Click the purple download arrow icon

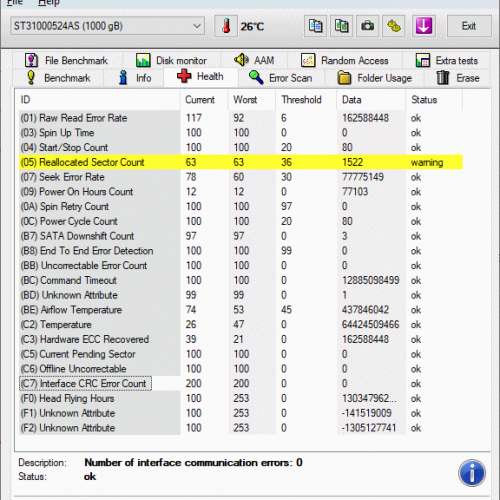(424, 26)
